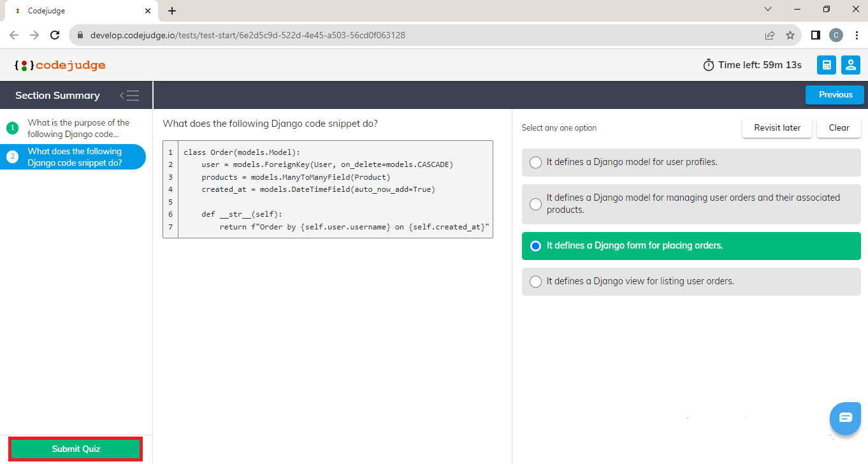Clear the selected answer
Viewport: 868px width, 464px height.
(x=839, y=127)
